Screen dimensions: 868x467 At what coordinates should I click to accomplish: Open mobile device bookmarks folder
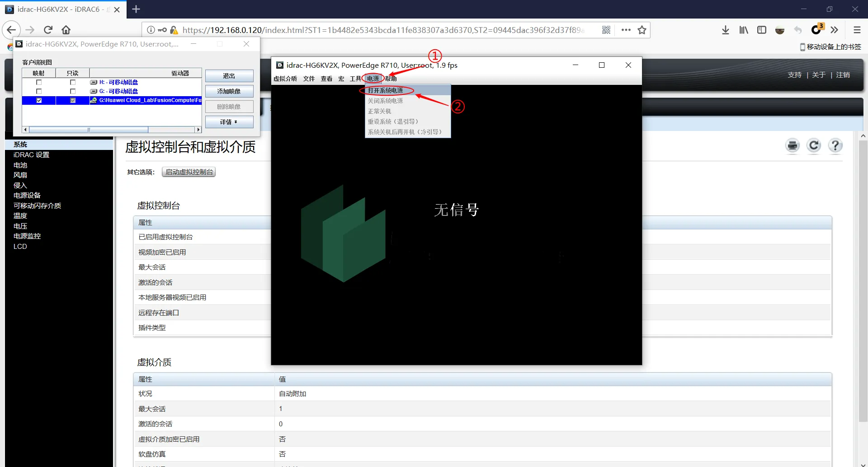tap(830, 47)
